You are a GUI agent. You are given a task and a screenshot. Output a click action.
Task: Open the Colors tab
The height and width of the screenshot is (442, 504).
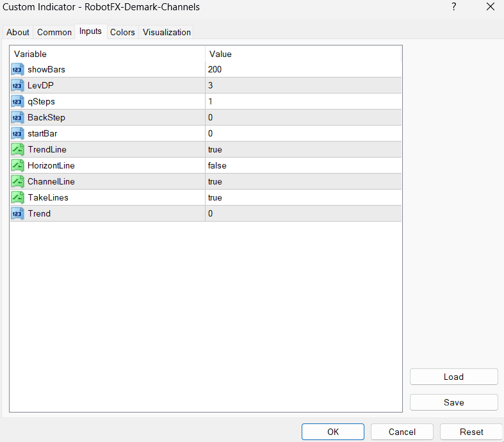coord(122,33)
